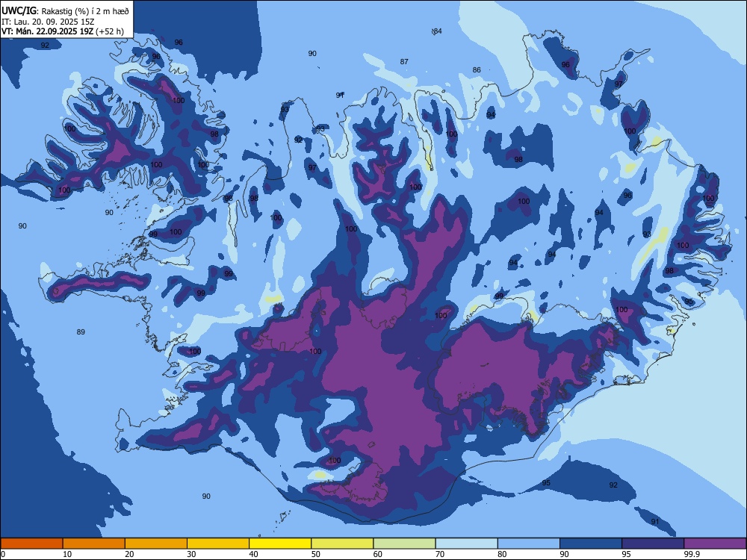This screenshot has height=560, width=747.
Task: Click the indigo 95–99.9 legend swatch
Action: [x=653, y=544]
